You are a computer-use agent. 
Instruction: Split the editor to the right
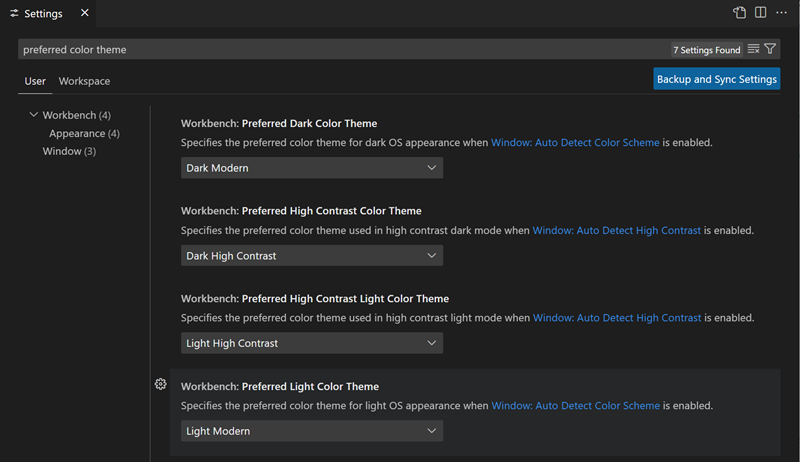click(x=761, y=13)
